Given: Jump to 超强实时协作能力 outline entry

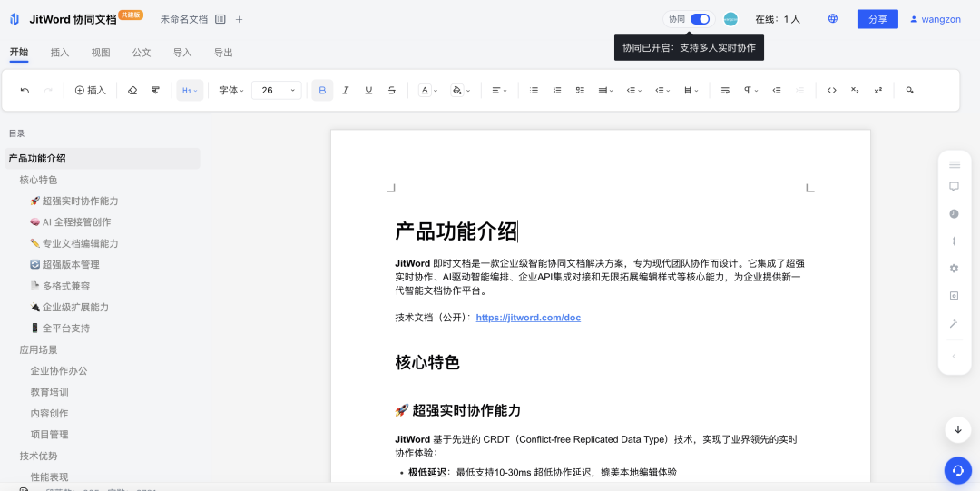Looking at the screenshot, I should point(74,201).
